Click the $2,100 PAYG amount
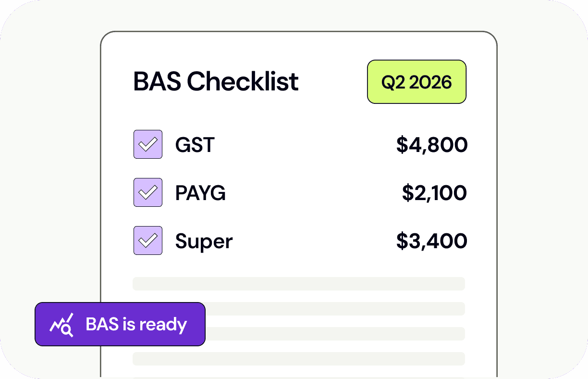This screenshot has width=588, height=379. click(434, 193)
